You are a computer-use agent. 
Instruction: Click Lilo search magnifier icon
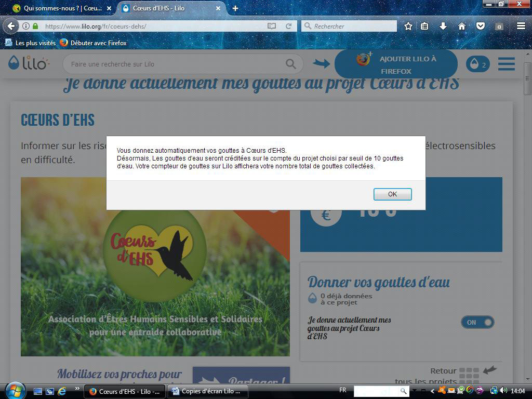click(291, 64)
